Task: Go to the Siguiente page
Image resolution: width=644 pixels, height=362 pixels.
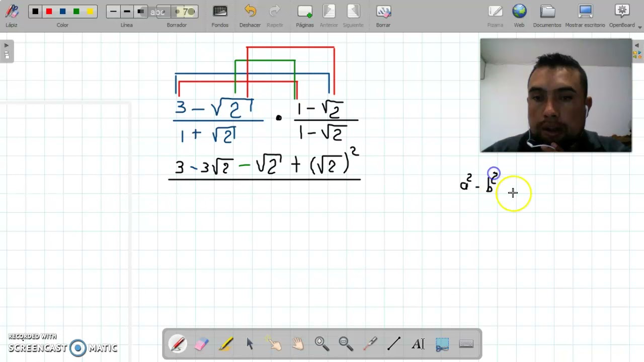Action: click(353, 15)
